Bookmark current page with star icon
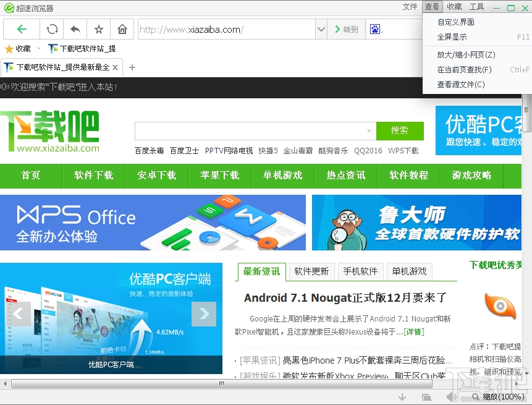The height and width of the screenshot is (405, 532). 98,28
